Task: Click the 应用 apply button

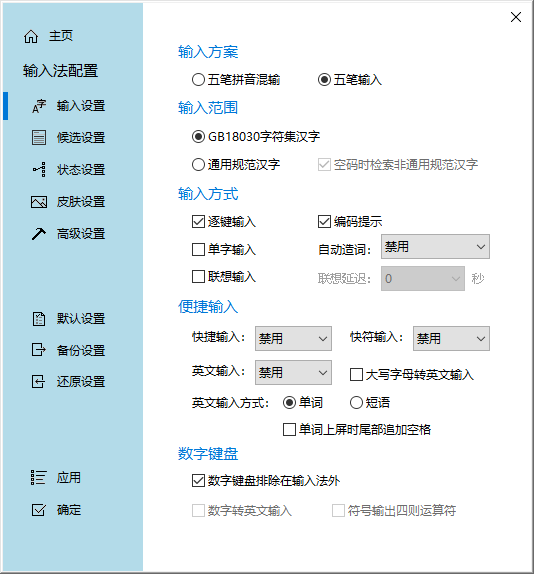Action: tap(56, 478)
